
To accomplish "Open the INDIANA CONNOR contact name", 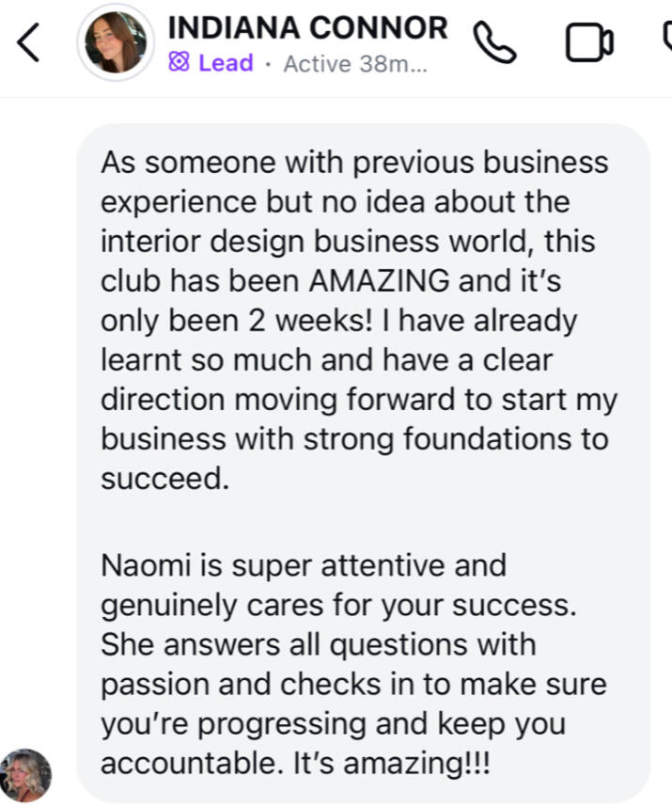I will pos(307,27).
